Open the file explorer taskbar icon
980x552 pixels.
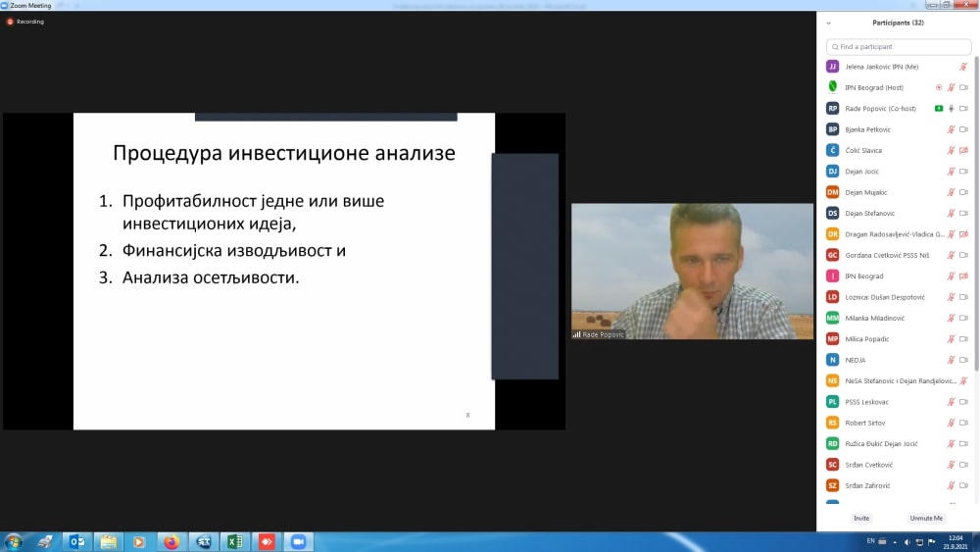coord(108,541)
